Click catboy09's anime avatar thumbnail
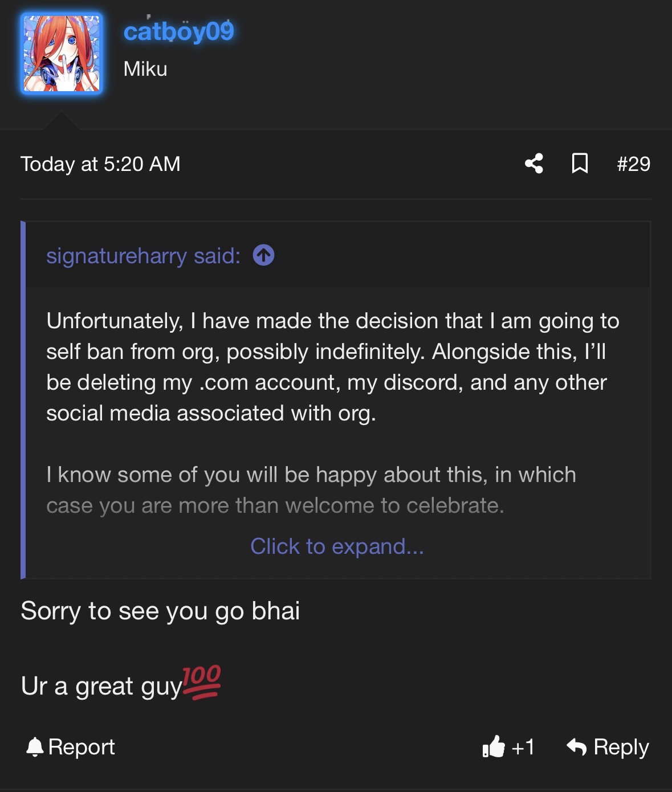Viewport: 672px width, 792px height. [x=62, y=54]
